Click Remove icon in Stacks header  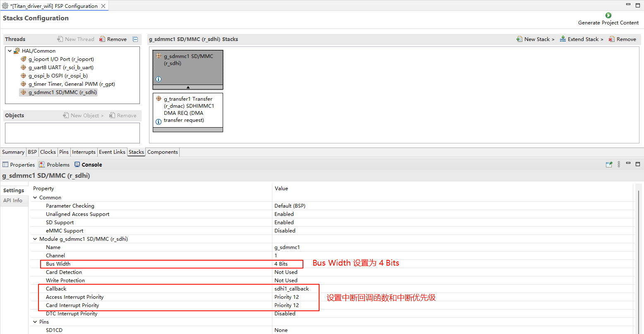click(611, 39)
